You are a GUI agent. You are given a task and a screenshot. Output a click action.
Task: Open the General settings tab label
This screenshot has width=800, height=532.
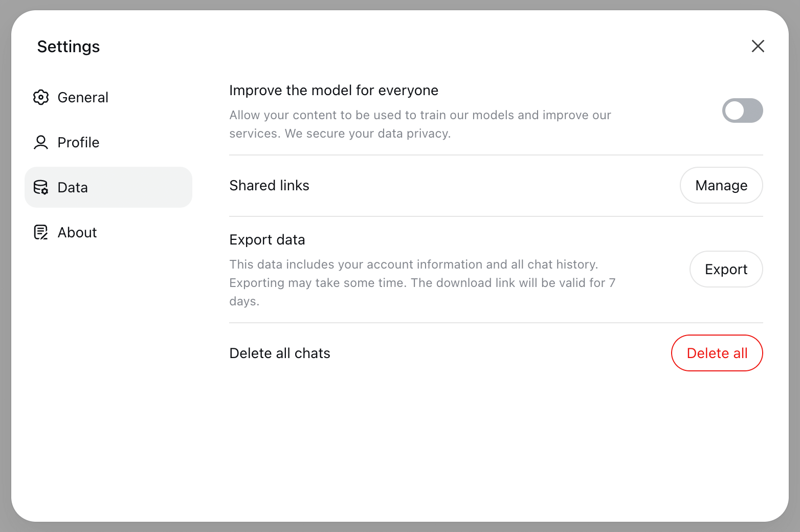83,97
